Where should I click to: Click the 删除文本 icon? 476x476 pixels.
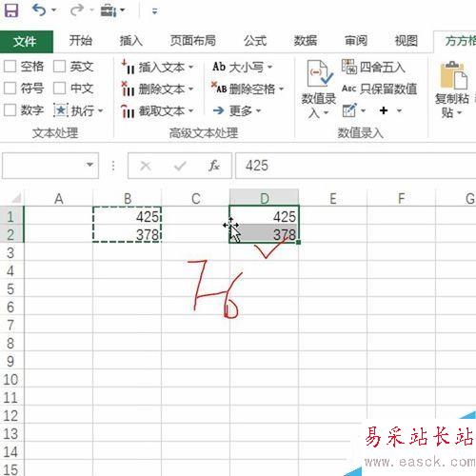pyautogui.click(x=129, y=89)
